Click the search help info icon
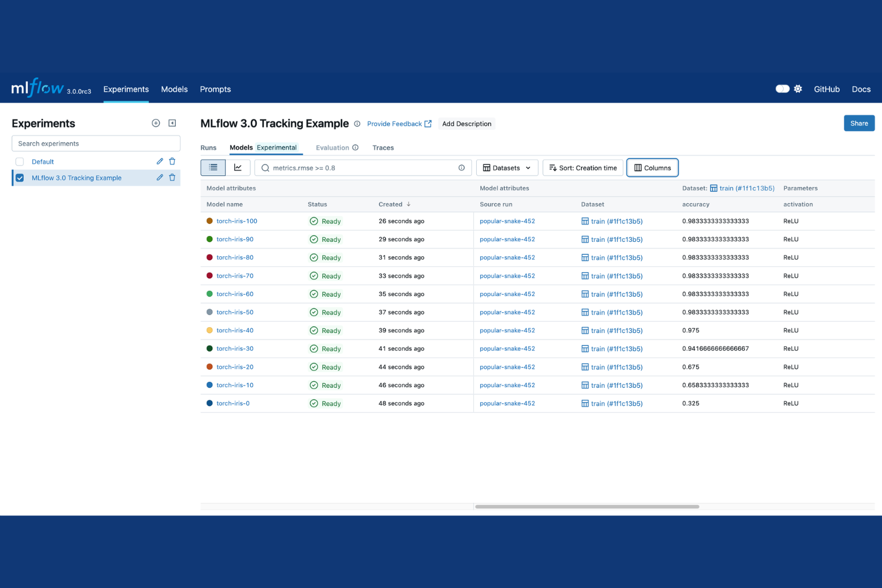Viewport: 882px width, 588px height. 461,168
